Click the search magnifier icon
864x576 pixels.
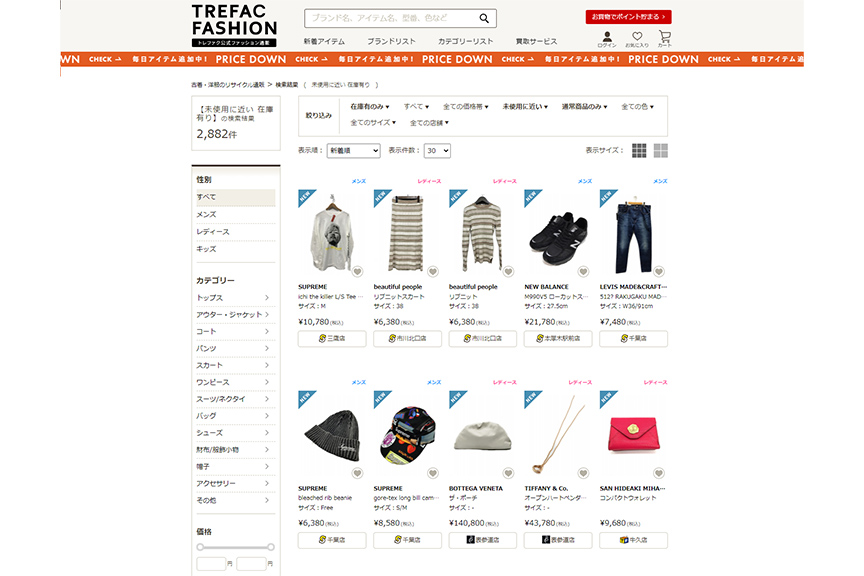484,18
